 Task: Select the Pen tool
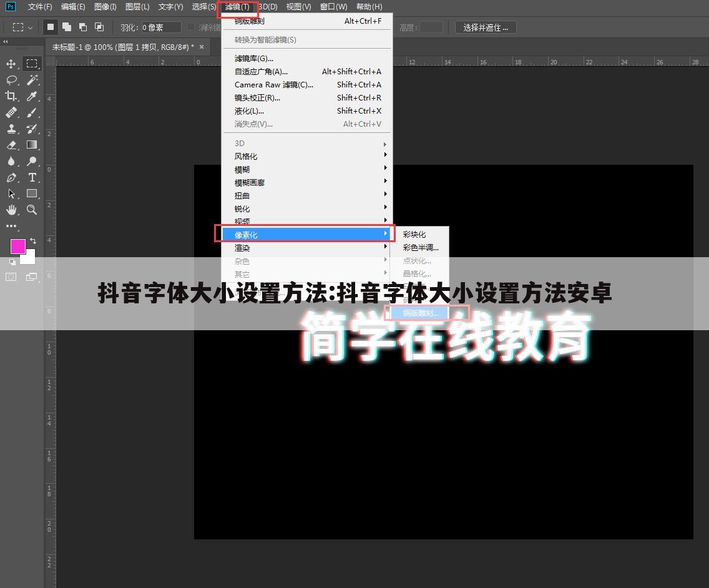click(11, 177)
